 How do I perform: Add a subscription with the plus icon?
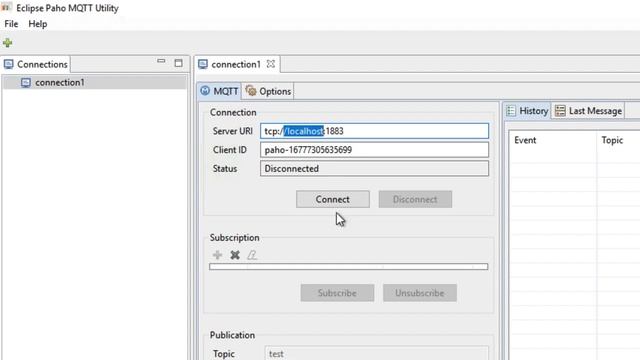coord(217,255)
